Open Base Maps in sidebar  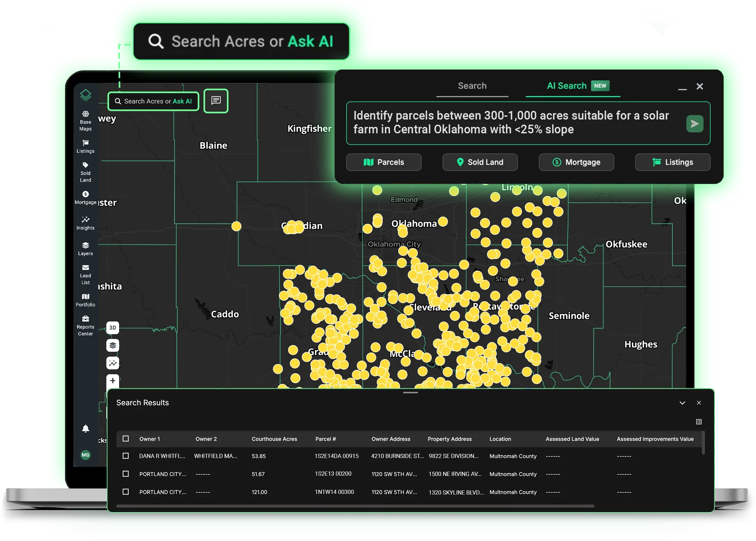85,121
